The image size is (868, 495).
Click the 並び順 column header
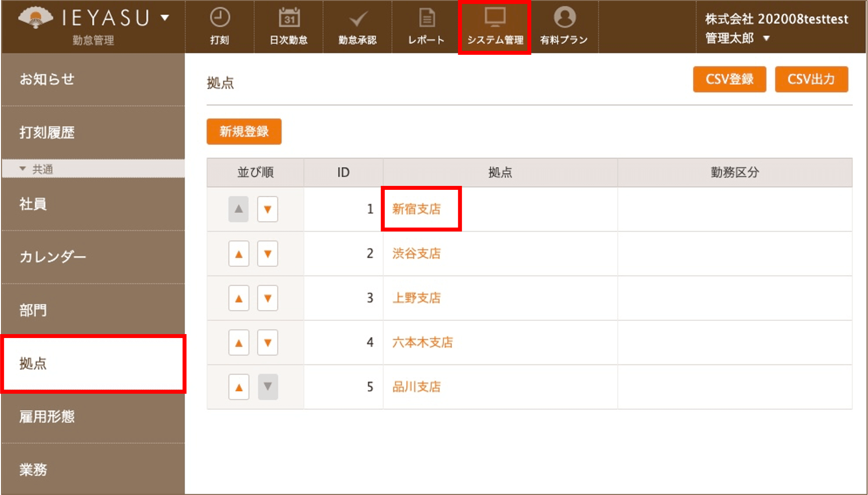pos(255,173)
